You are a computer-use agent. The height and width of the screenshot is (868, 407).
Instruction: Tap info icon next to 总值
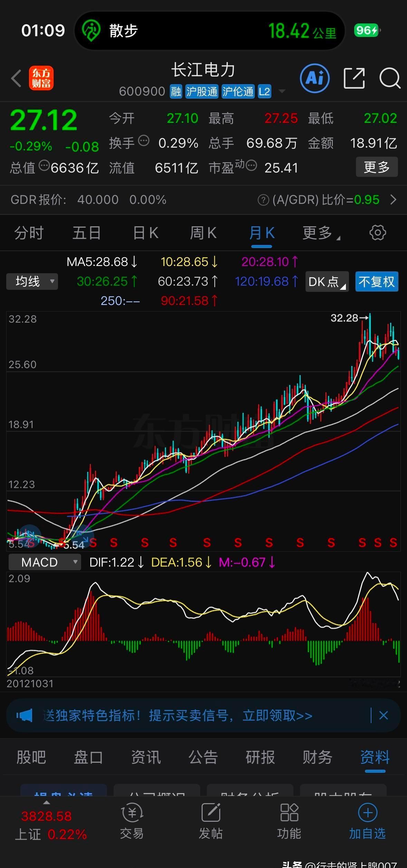(44, 166)
